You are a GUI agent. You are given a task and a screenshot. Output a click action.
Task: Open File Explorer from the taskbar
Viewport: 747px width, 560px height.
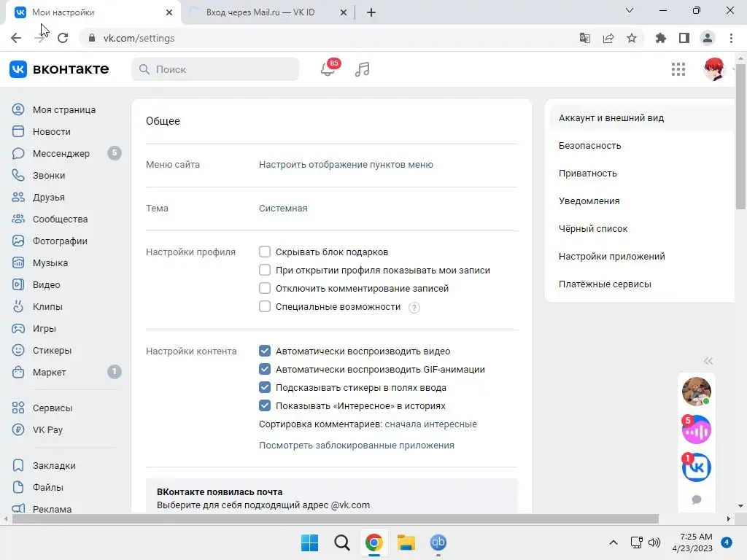point(406,542)
